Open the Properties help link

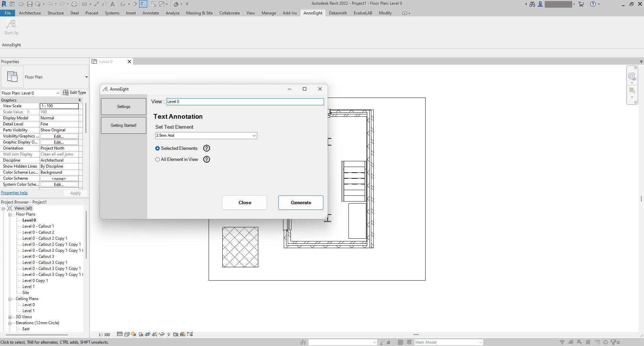[x=14, y=193]
